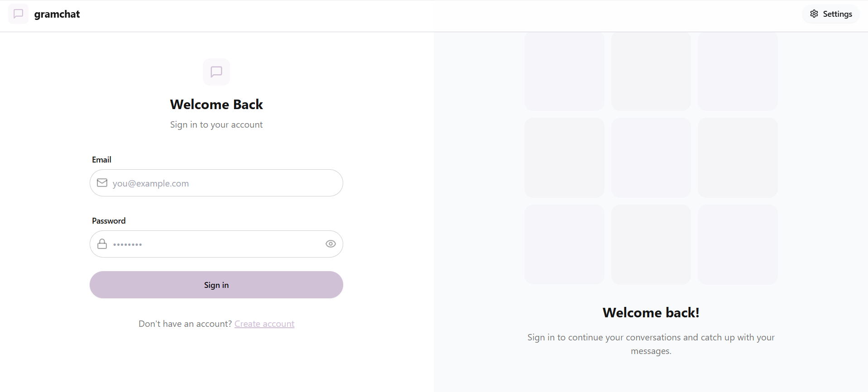Show password using the eye icon
This screenshot has width=868, height=392.
click(x=331, y=244)
